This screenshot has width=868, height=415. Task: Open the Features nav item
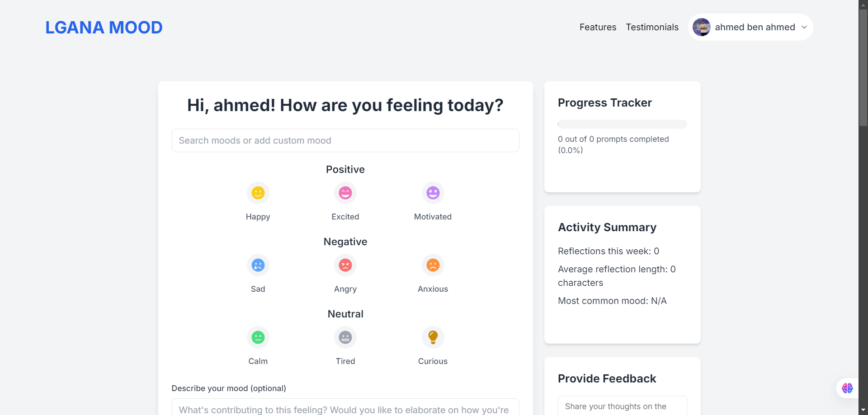pos(598,27)
